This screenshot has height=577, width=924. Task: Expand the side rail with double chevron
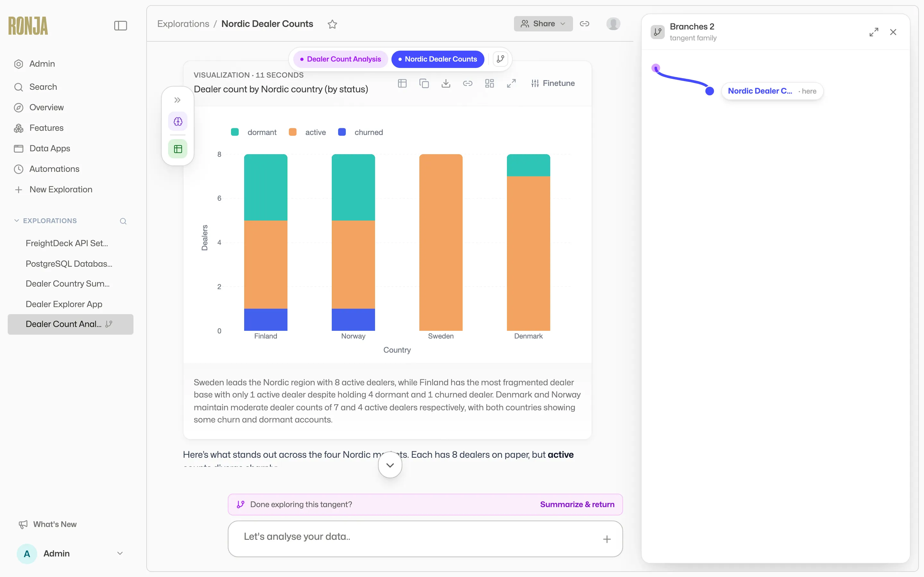click(x=177, y=100)
